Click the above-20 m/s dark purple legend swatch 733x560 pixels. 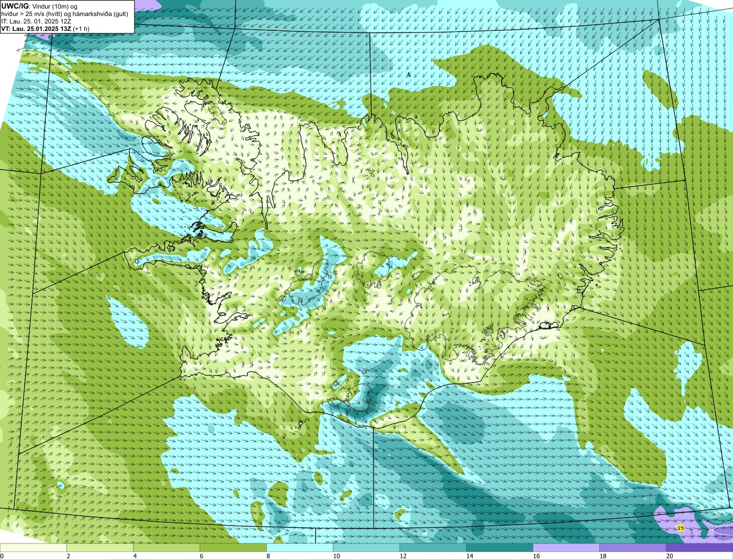pos(700,548)
